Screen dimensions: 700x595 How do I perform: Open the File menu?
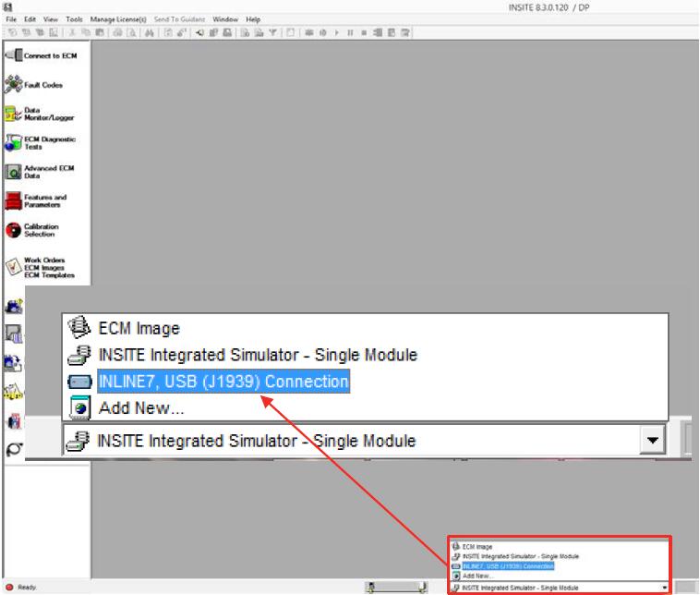tap(11, 19)
